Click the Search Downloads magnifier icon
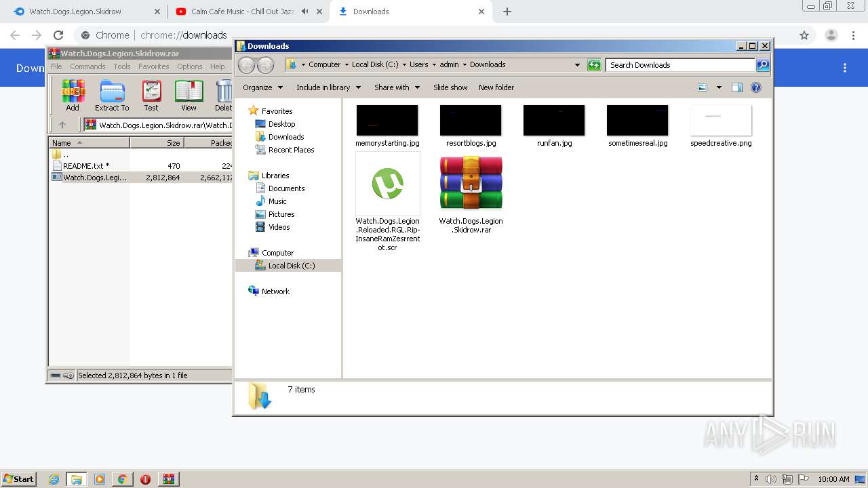868x488 pixels. coord(763,65)
